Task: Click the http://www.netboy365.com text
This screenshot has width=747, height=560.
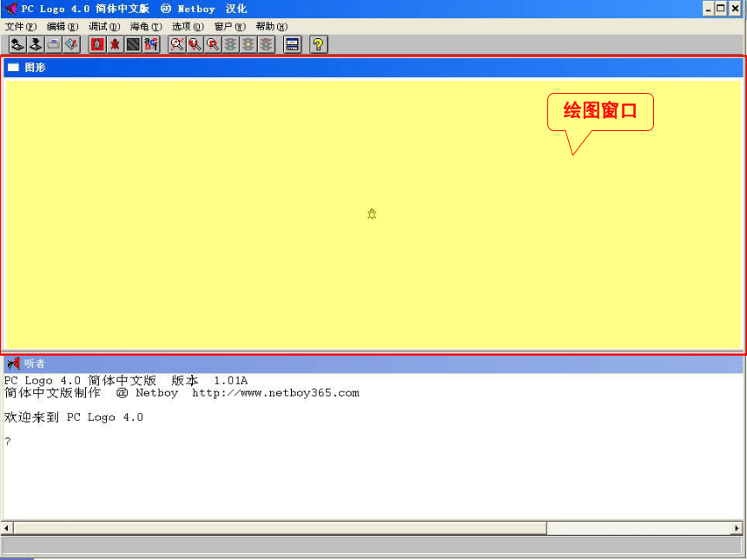Action: point(276,392)
